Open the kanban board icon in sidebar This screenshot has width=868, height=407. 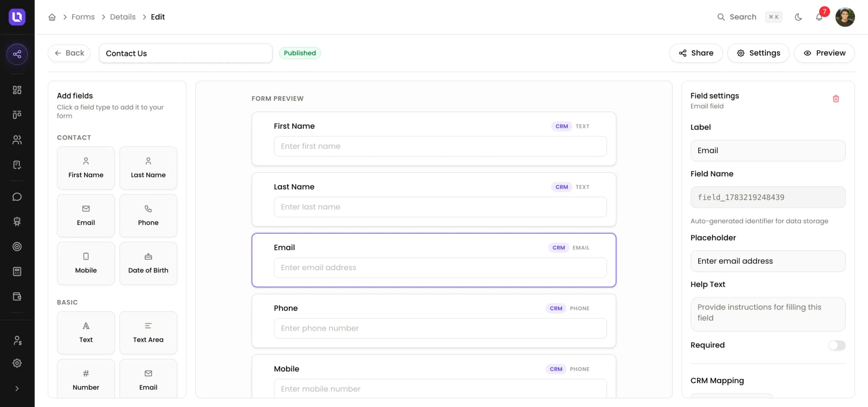coord(17,115)
